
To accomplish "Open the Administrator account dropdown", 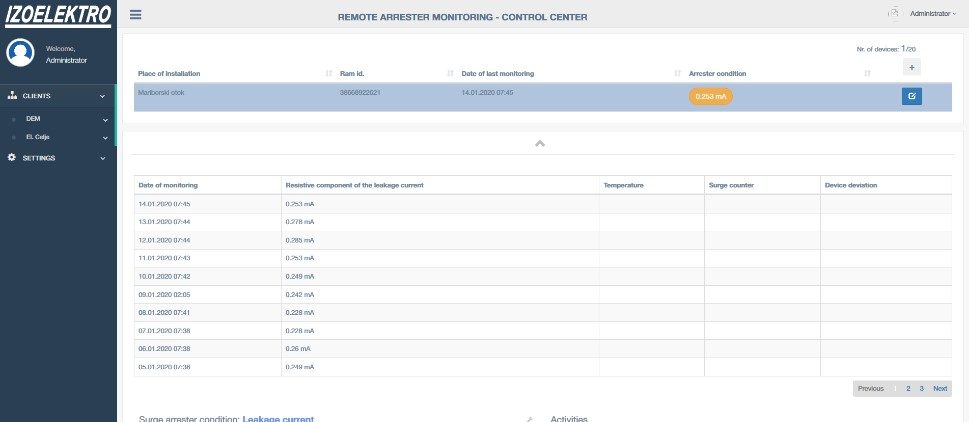I will point(932,13).
